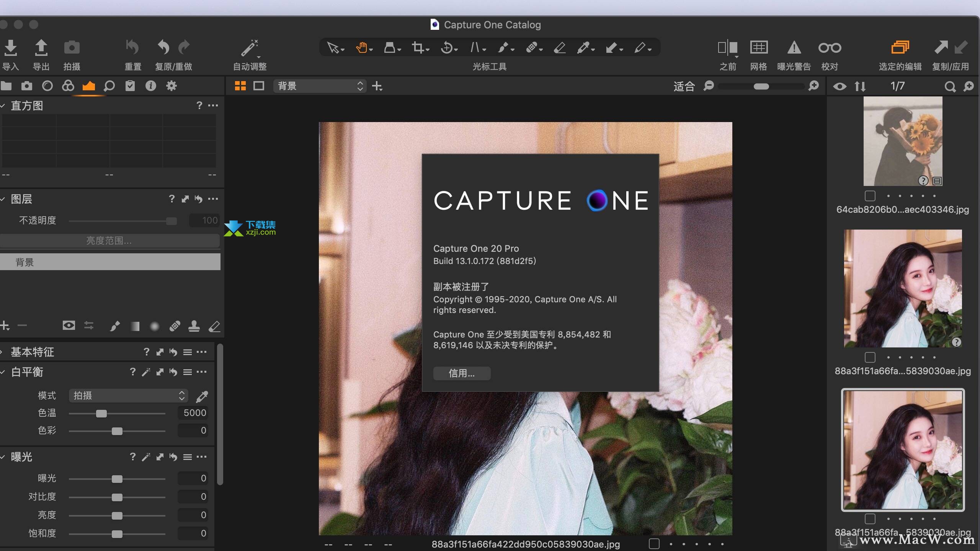This screenshot has height=551, width=980.
Task: Open the Library folder tool tab
Action: tap(6, 86)
